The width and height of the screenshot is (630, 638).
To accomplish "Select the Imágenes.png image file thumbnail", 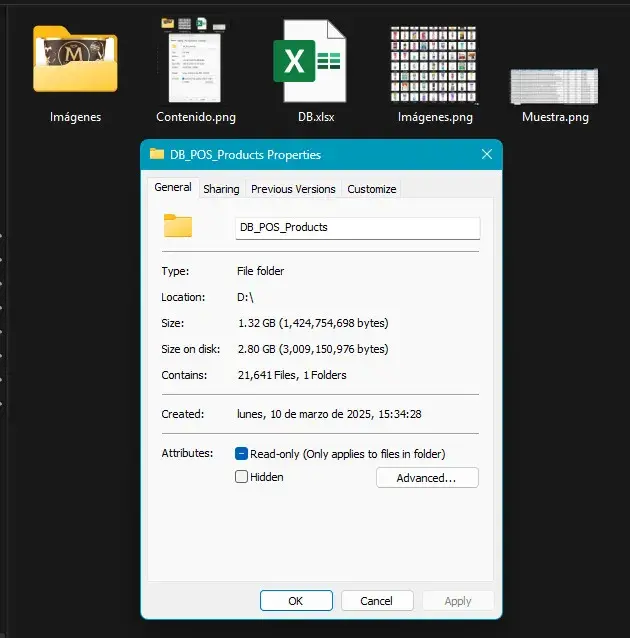I will click(x=434, y=62).
